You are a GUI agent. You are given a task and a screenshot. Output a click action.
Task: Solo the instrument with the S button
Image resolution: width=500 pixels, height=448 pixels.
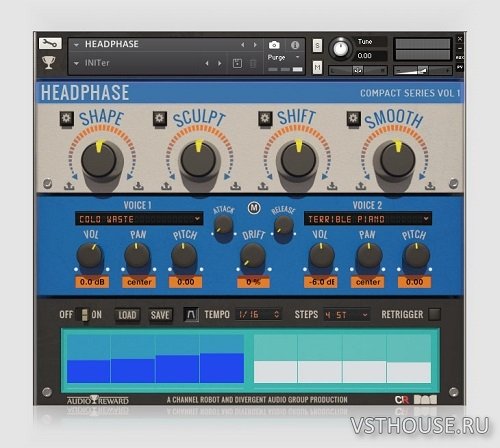click(317, 45)
